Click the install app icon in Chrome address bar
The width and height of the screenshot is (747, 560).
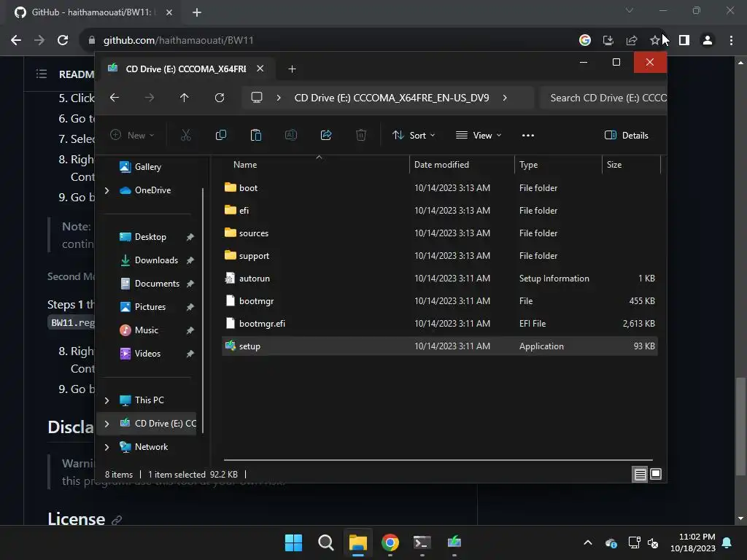pos(608,41)
